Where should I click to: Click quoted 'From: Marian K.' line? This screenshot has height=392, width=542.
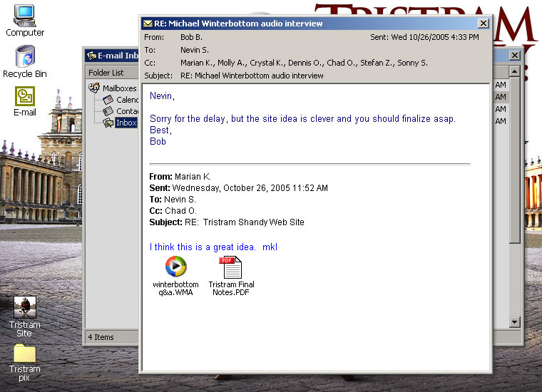[x=180, y=177]
